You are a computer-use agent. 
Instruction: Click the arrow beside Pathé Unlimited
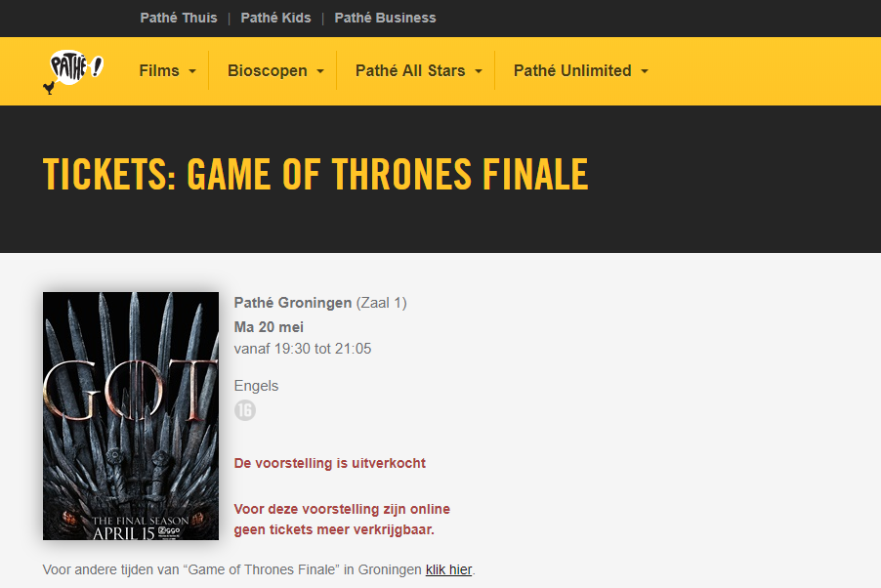645,71
